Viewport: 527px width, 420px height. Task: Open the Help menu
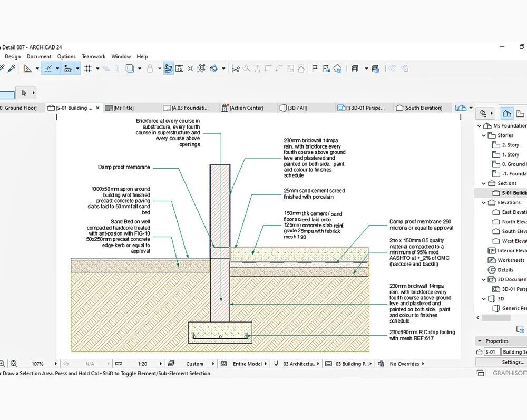[x=142, y=56]
